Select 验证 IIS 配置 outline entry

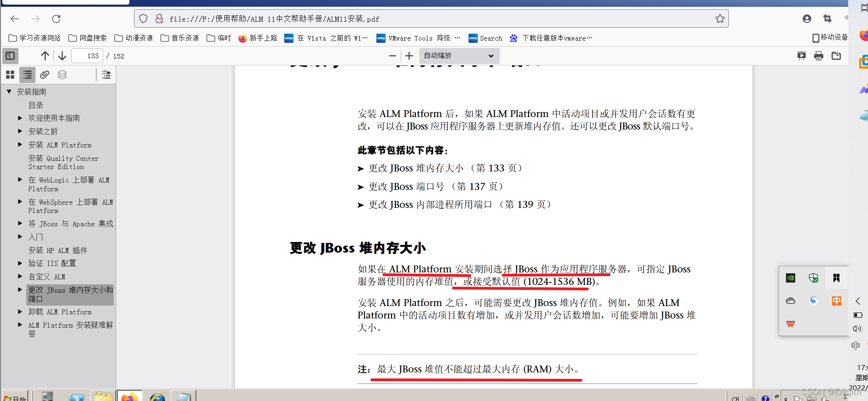click(52, 263)
